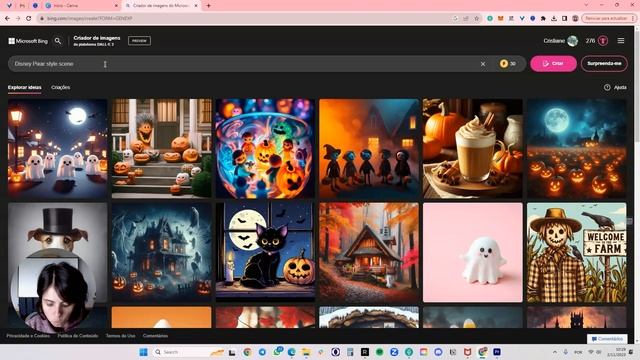Show hidden tray icons chevron
Viewport: 640px width, 360px height.
555,352
